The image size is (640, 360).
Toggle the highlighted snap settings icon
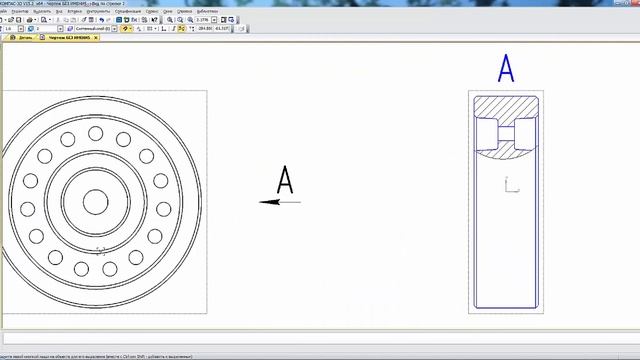pos(125,29)
